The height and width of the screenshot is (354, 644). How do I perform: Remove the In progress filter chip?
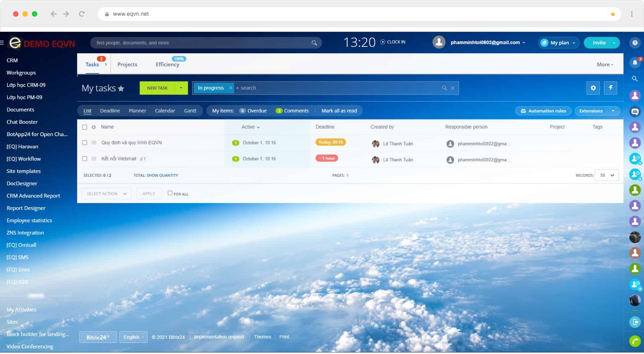230,88
